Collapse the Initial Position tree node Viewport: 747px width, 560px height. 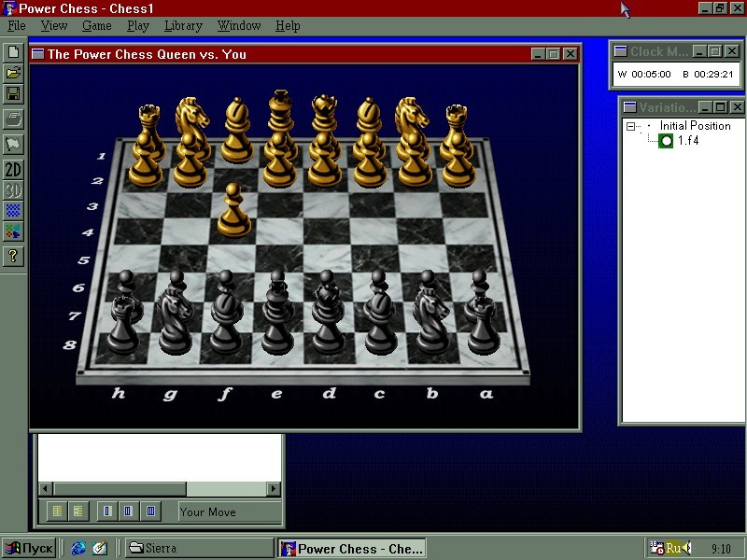point(631,126)
